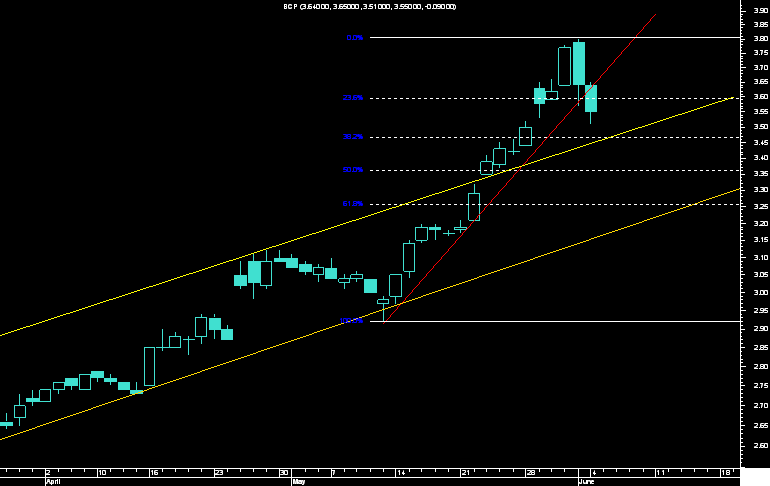The width and height of the screenshot is (770, 486).
Task: Select the 23.6% Fibonacci retracement label
Action: coord(353,98)
